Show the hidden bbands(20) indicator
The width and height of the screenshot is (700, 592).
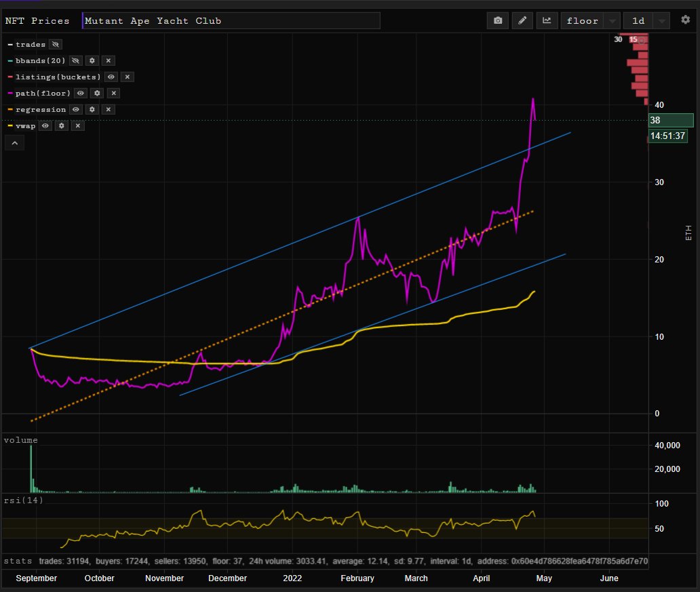point(75,60)
